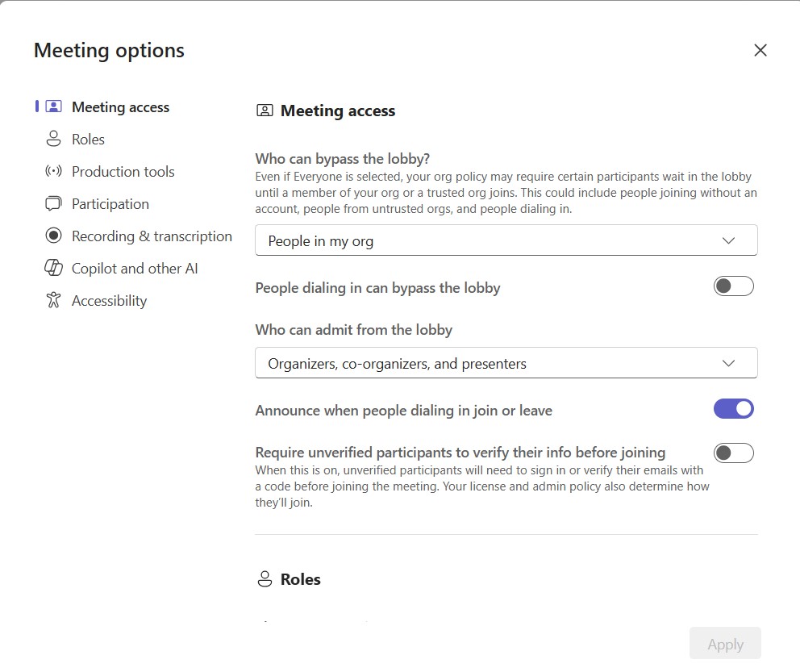The image size is (800, 672).
Task: Turn off announcing when dial-in people join or leave
Action: [x=733, y=408]
